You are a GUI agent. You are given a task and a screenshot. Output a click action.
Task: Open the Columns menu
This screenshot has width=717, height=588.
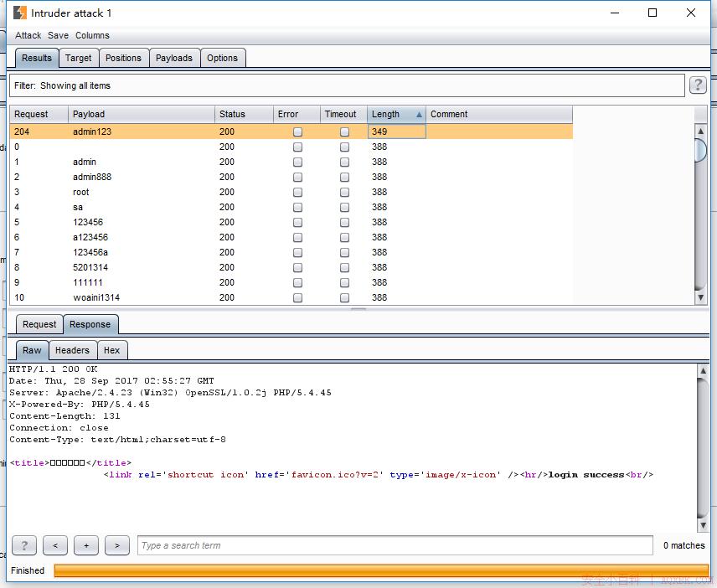click(92, 35)
